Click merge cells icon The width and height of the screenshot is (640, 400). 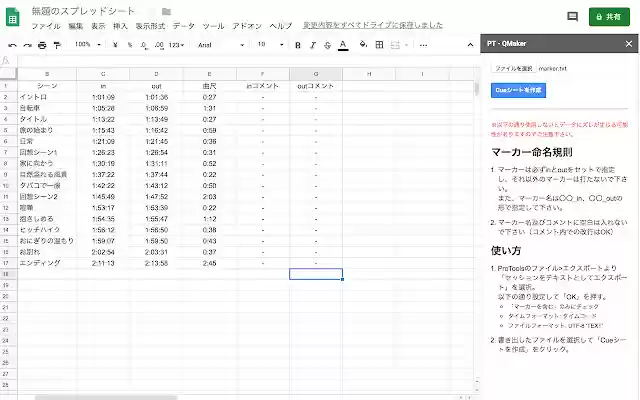(x=395, y=45)
